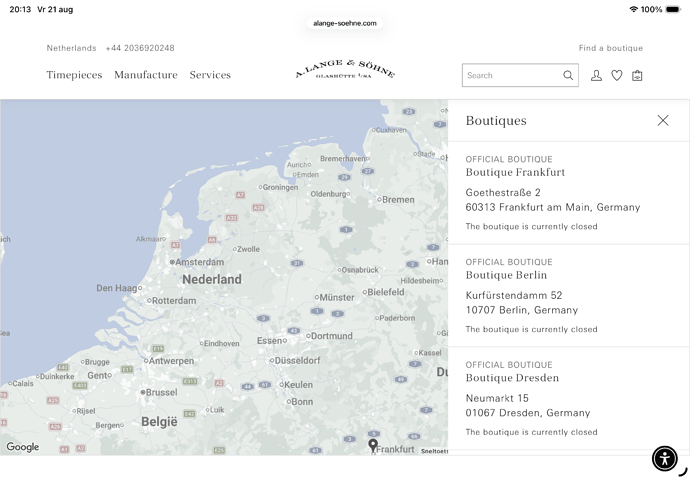Click the Find a boutique link

point(611,48)
